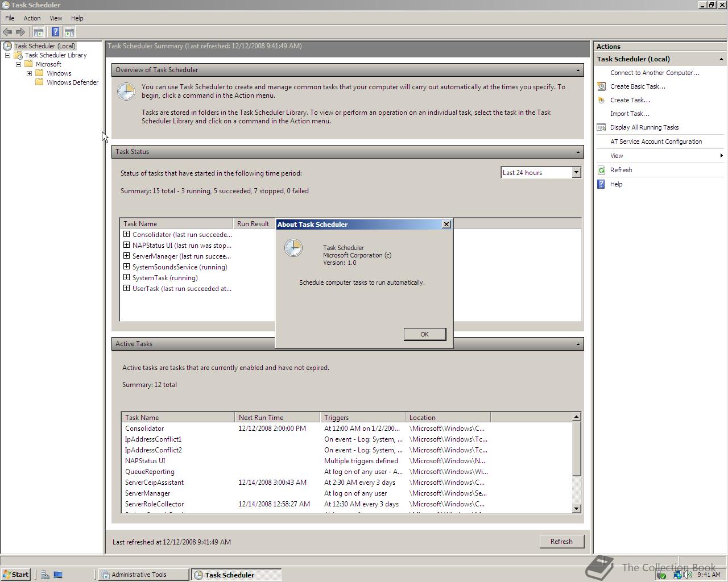Expand the Windows folder node
Image resolution: width=728 pixels, height=582 pixels.
(29, 73)
